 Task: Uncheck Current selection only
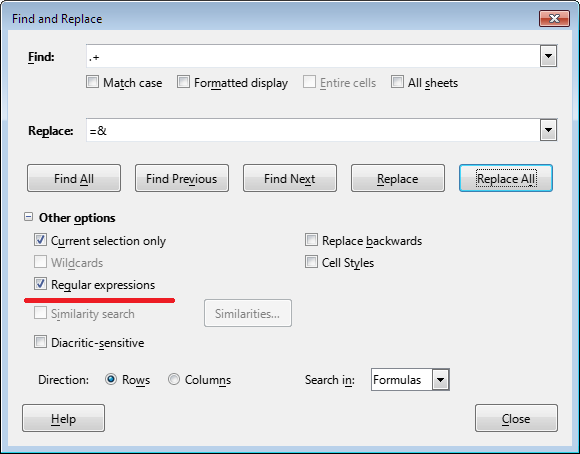[40, 240]
